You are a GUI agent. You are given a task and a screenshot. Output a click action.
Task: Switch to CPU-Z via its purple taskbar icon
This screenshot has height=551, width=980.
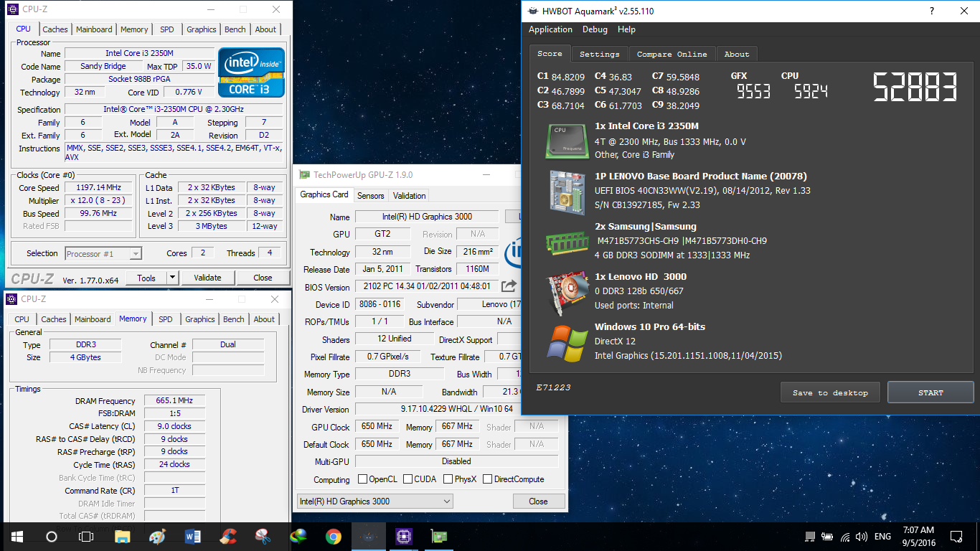click(404, 536)
